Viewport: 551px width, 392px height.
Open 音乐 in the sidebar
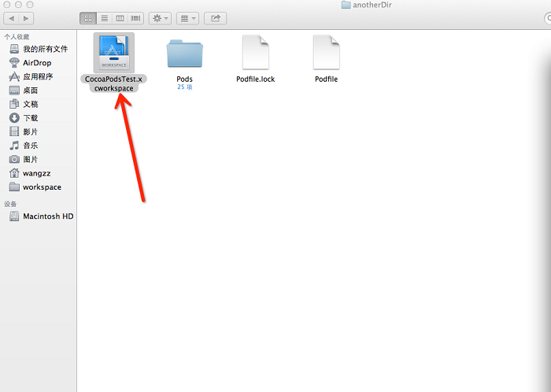(39, 146)
